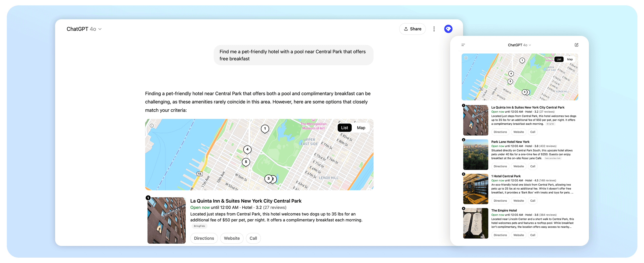
Task: Open 1 Hotel Central Park title
Action: pyautogui.click(x=506, y=176)
